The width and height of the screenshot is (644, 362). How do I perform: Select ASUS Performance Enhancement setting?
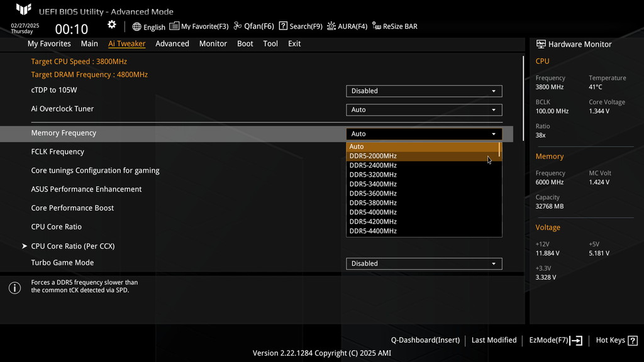[x=86, y=189]
